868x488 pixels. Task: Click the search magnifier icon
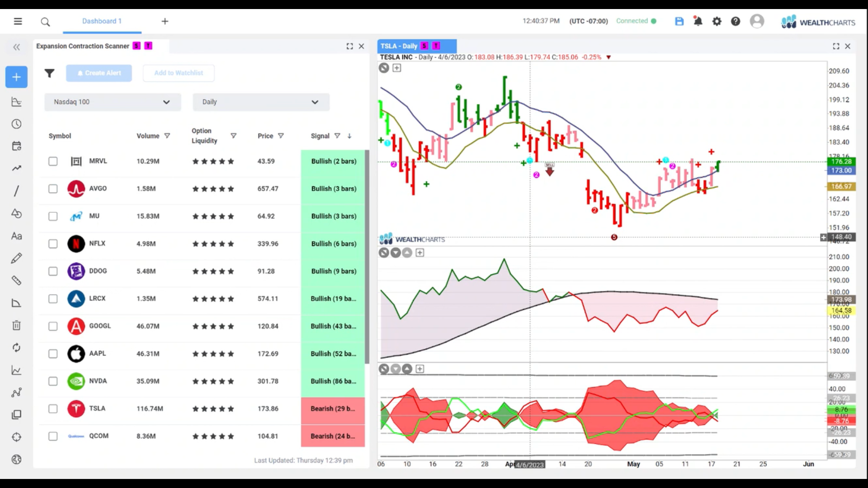pos(45,21)
